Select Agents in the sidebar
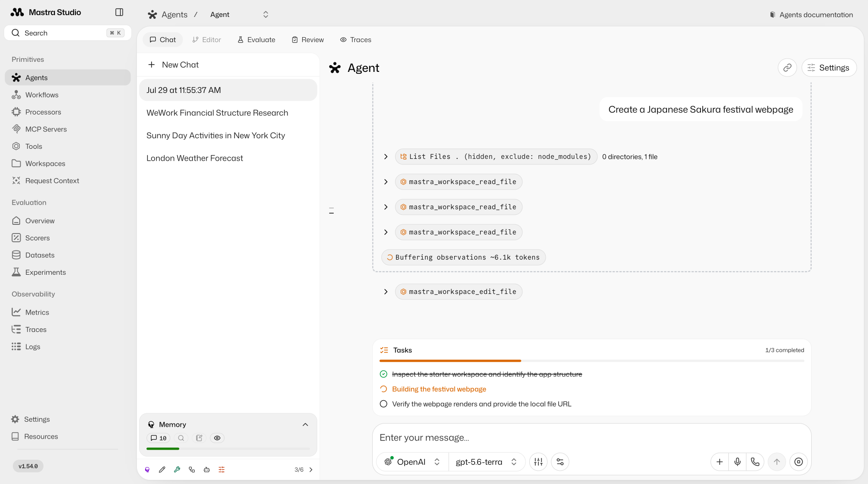Screen dimensions: 868x484 [x=68, y=77]
